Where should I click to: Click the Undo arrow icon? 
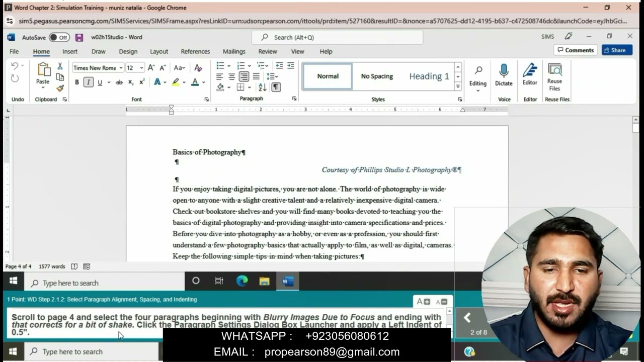pos(14,66)
